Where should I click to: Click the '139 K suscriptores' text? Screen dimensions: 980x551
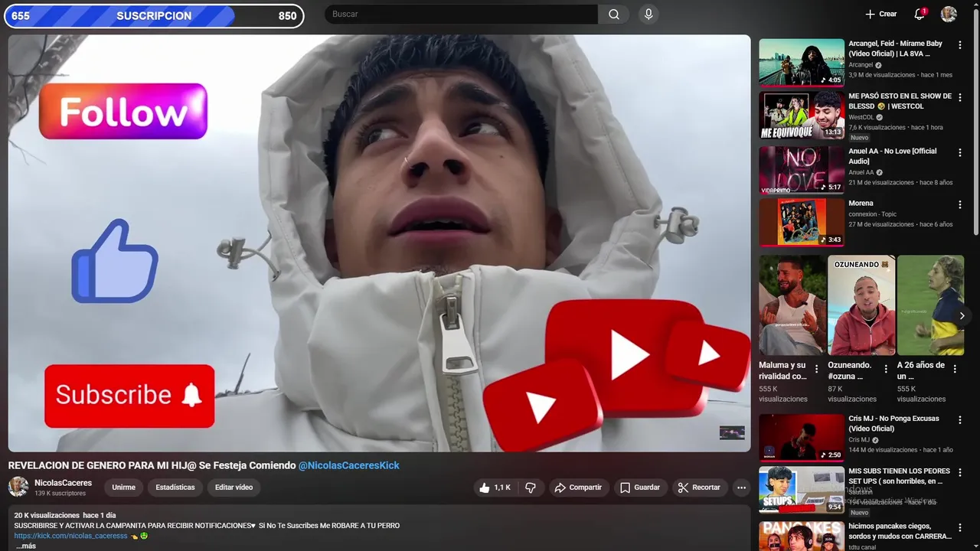60,494
